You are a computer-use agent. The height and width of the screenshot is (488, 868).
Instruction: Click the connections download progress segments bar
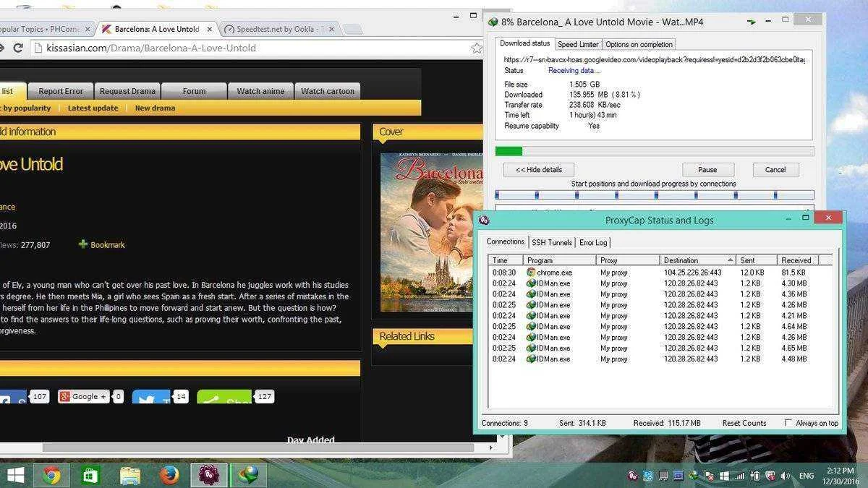point(655,194)
